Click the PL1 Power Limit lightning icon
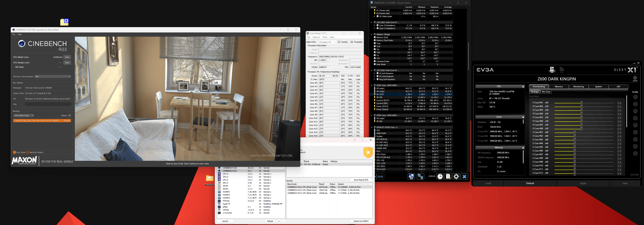The height and width of the screenshot is (225, 644). 375,11
